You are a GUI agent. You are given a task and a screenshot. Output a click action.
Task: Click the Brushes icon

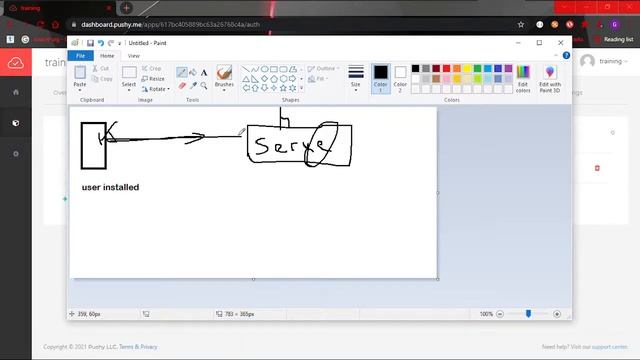coord(224,73)
